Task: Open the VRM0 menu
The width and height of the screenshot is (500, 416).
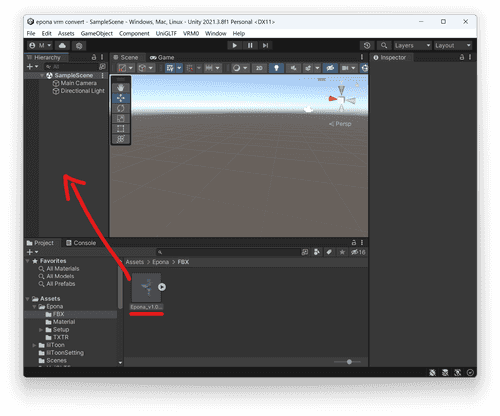Action: click(191, 33)
